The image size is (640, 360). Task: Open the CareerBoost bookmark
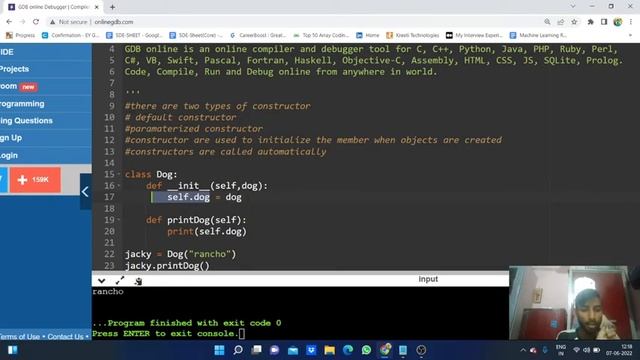258,36
